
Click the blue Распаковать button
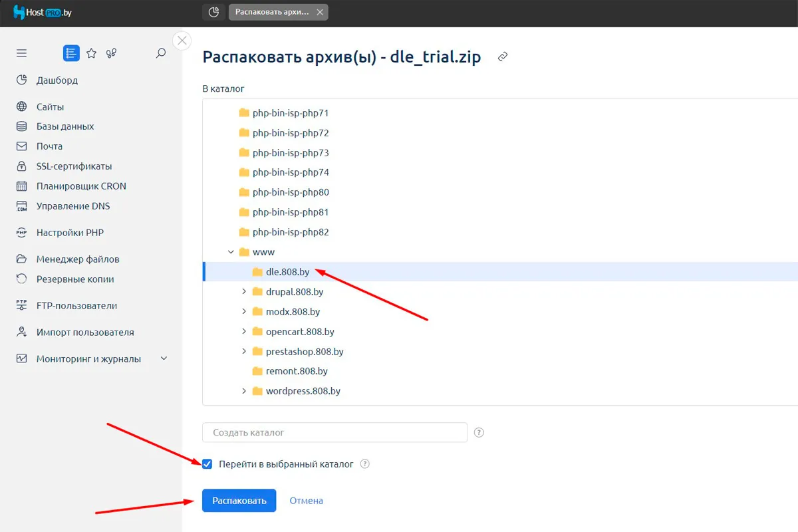(x=239, y=501)
